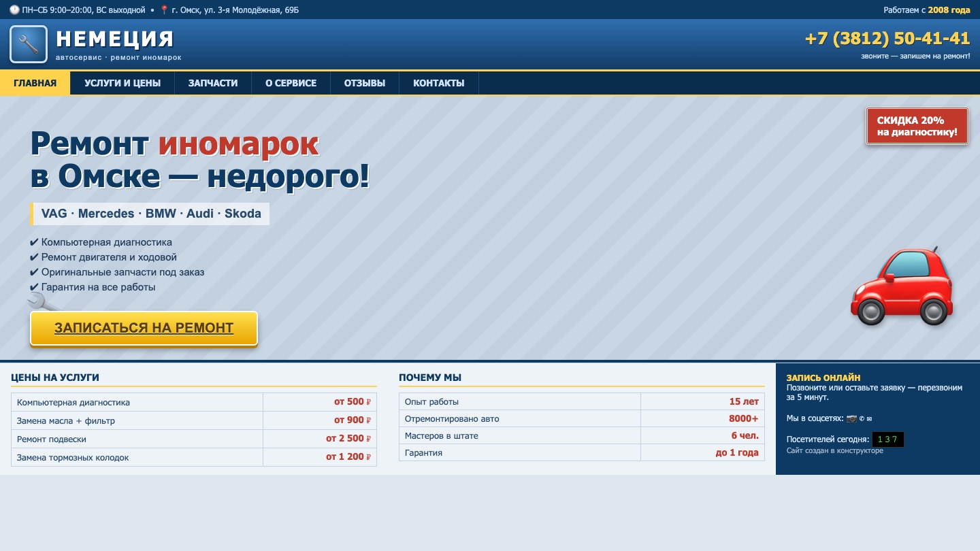Click the price 'от 900 ₽'
This screenshot has width=980, height=551.
(353, 420)
